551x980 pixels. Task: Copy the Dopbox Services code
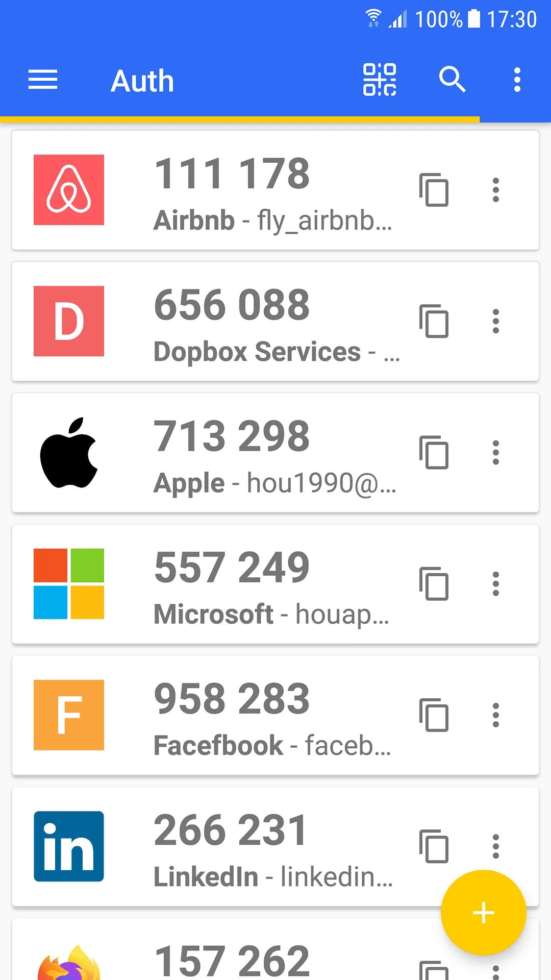pos(435,322)
